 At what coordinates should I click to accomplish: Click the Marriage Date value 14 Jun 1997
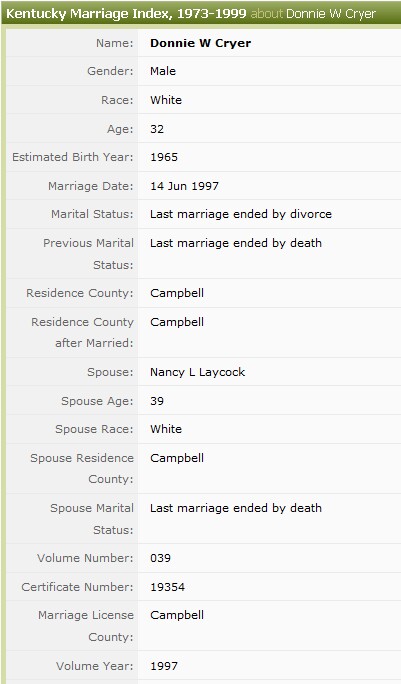[184, 186]
